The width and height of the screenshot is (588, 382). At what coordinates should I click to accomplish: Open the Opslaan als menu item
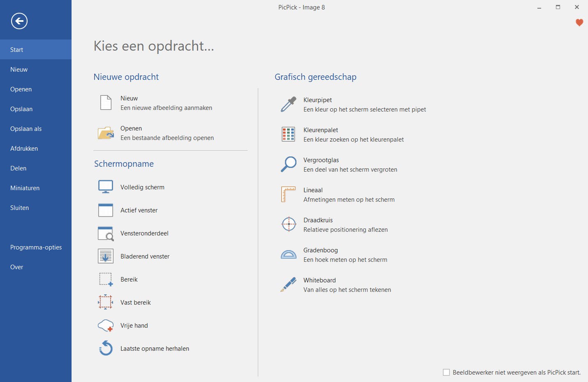(x=26, y=129)
